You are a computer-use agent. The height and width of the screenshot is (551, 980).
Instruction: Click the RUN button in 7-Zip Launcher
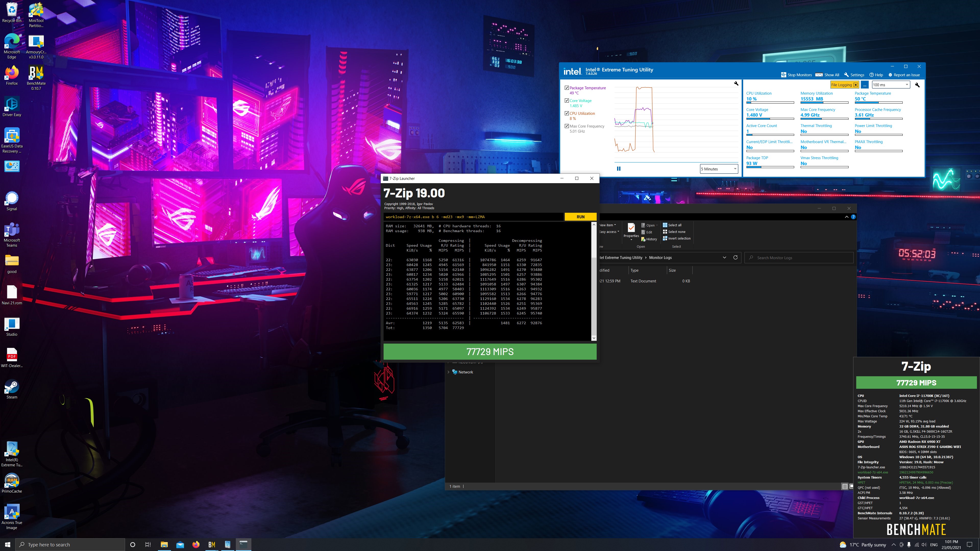581,217
